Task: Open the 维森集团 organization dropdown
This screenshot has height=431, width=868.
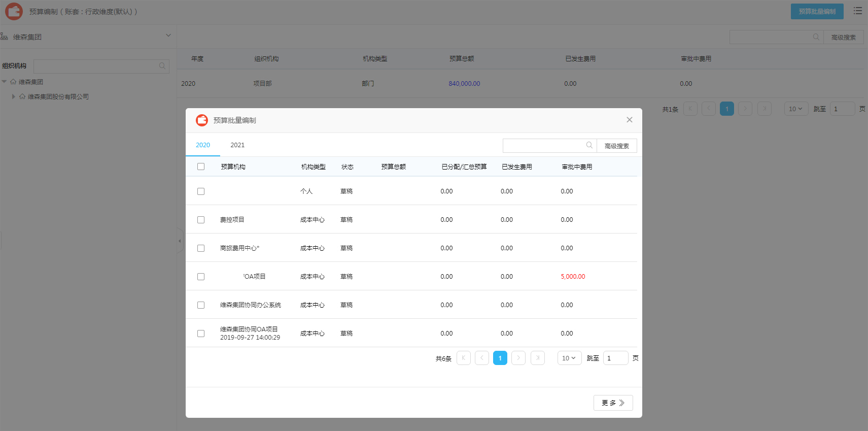Action: coord(168,36)
